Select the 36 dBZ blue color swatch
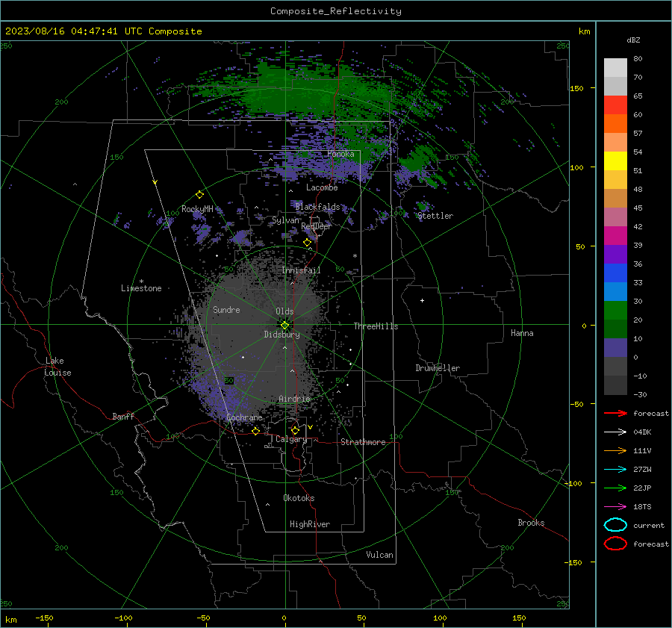Image resolution: width=672 pixels, height=628 pixels. 615,273
